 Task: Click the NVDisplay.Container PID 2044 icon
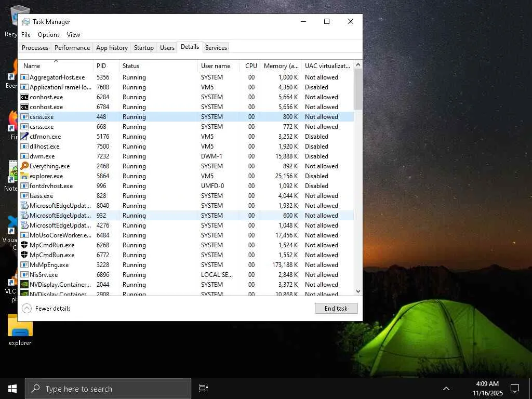(x=24, y=284)
